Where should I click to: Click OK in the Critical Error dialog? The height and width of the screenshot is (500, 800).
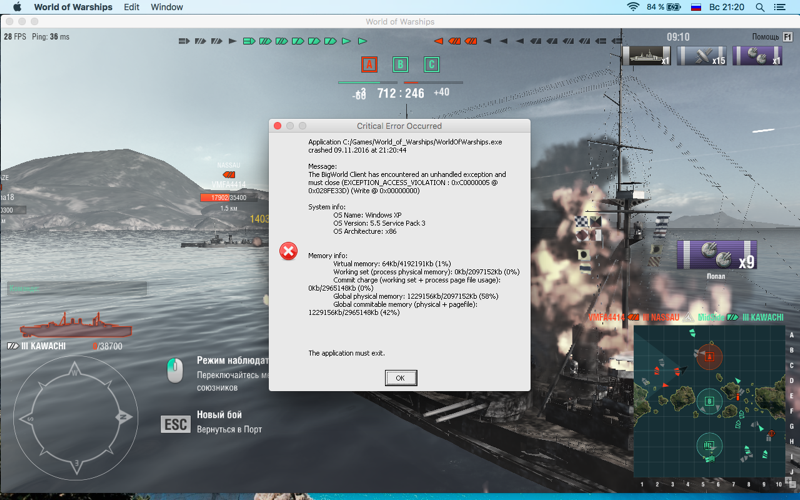[400, 378]
